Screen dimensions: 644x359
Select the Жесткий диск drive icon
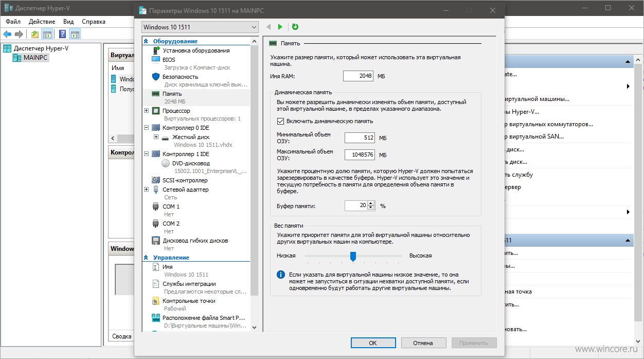point(165,138)
